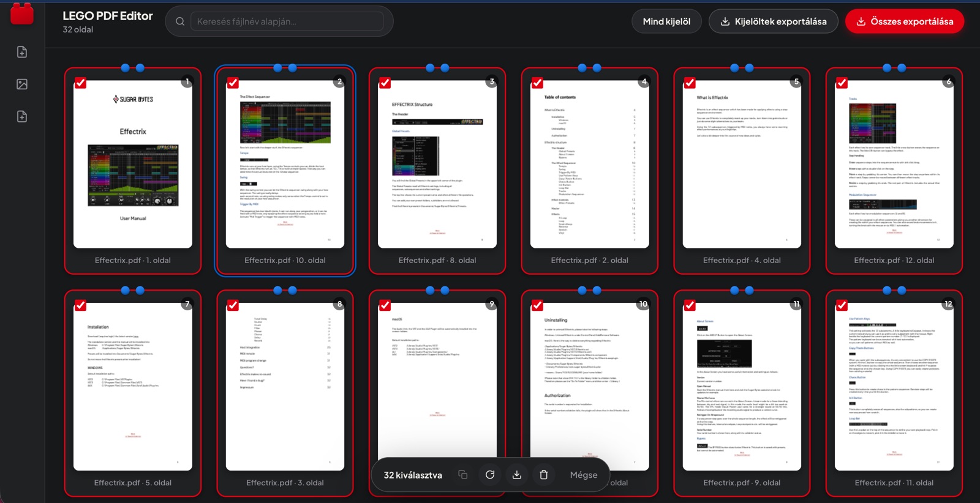Toggle the checkbox on Effectrix.pdf 2. oldal
This screenshot has width=980, height=503.
click(537, 83)
